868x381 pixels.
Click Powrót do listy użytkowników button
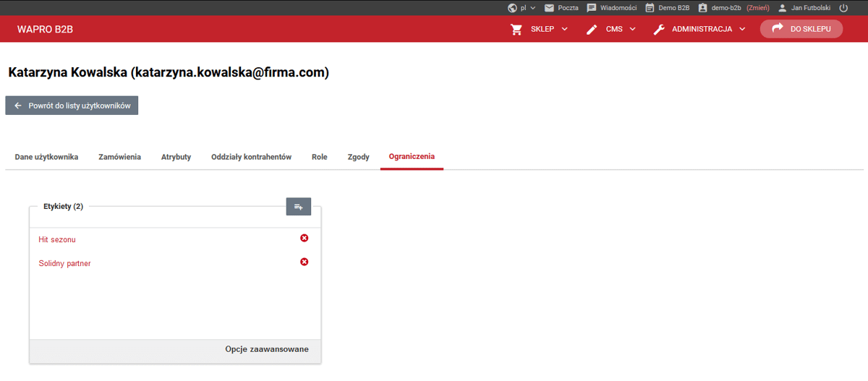coord(72,106)
